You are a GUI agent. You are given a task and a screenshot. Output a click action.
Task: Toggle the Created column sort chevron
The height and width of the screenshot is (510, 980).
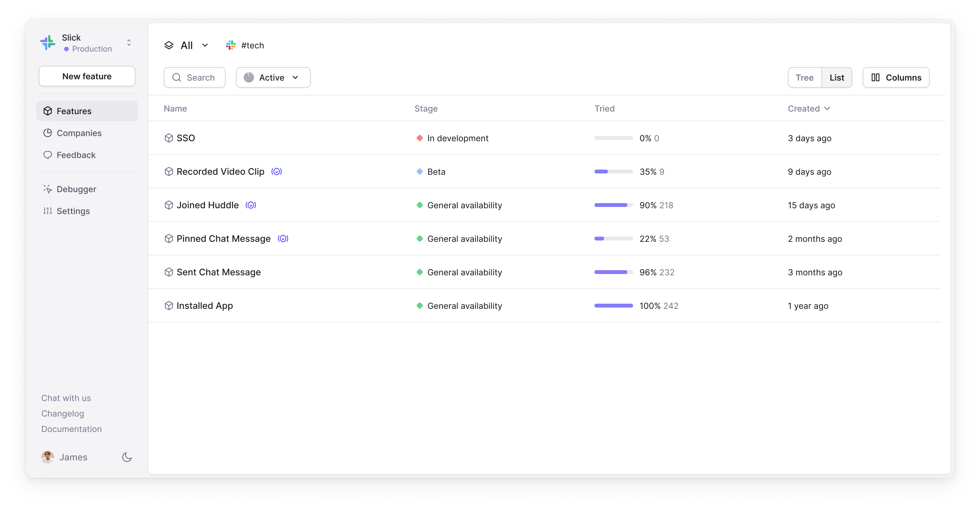(x=827, y=109)
